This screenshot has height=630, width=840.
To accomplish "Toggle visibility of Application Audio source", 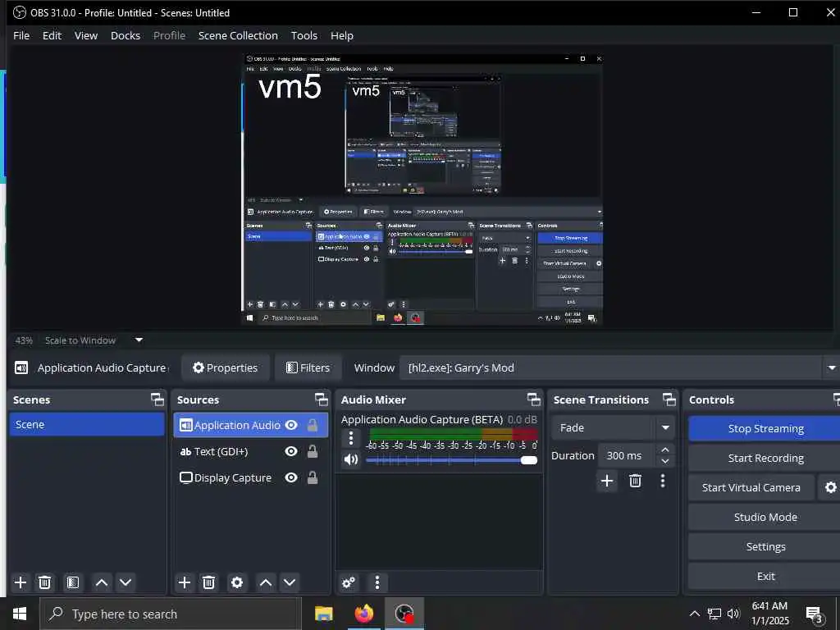I will pos(291,426).
